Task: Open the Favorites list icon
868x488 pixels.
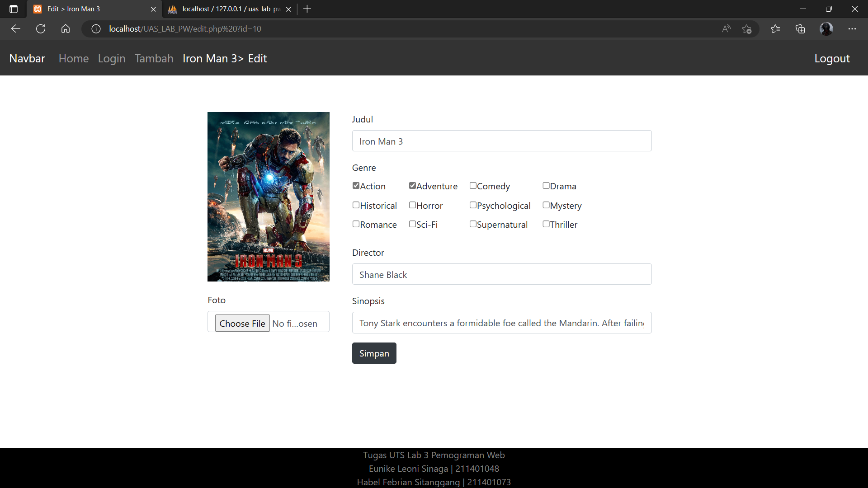Action: (775, 29)
